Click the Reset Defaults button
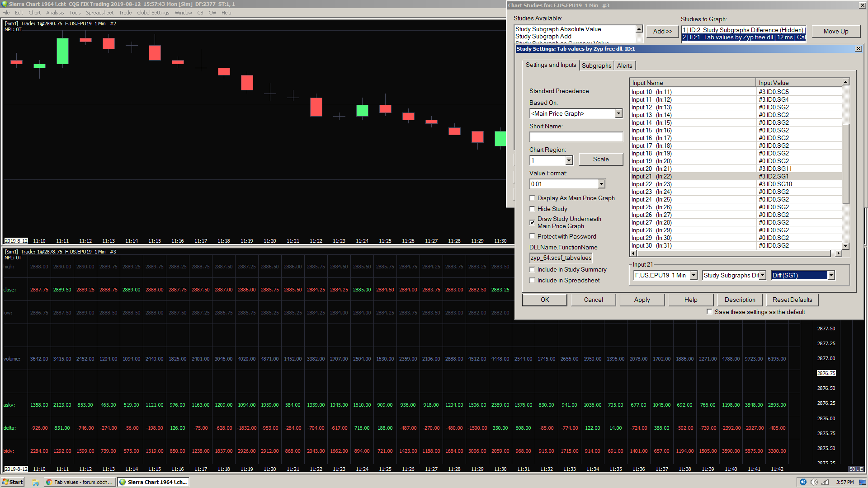 (x=792, y=300)
